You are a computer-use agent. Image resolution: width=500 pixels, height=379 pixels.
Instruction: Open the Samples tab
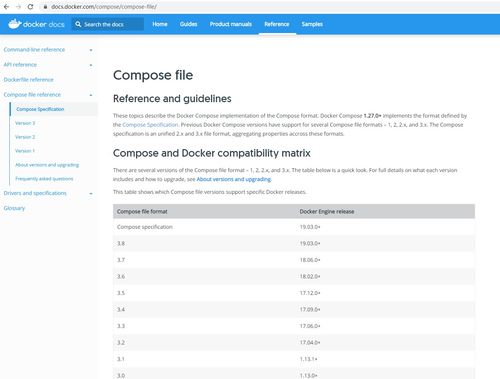312,24
